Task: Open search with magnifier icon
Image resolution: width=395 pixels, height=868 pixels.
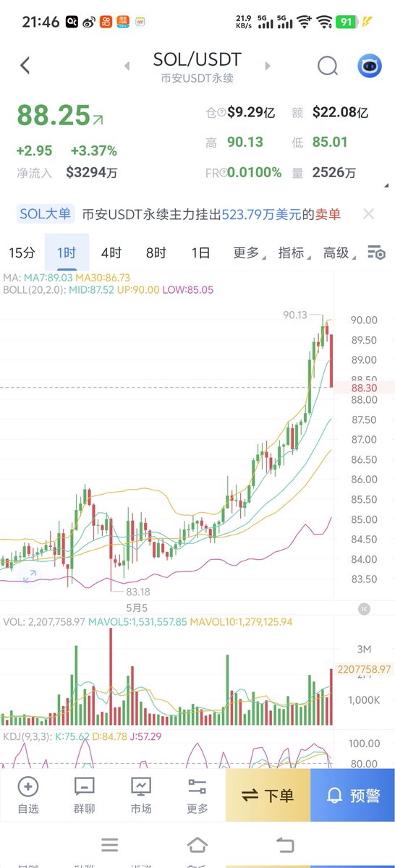Action: [x=328, y=66]
